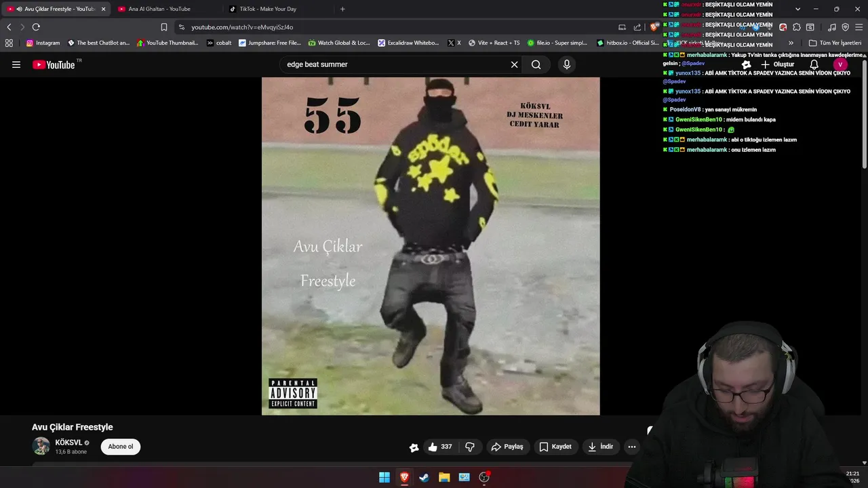
Task: Open the browser extensions puzzle icon
Action: pyautogui.click(x=797, y=27)
